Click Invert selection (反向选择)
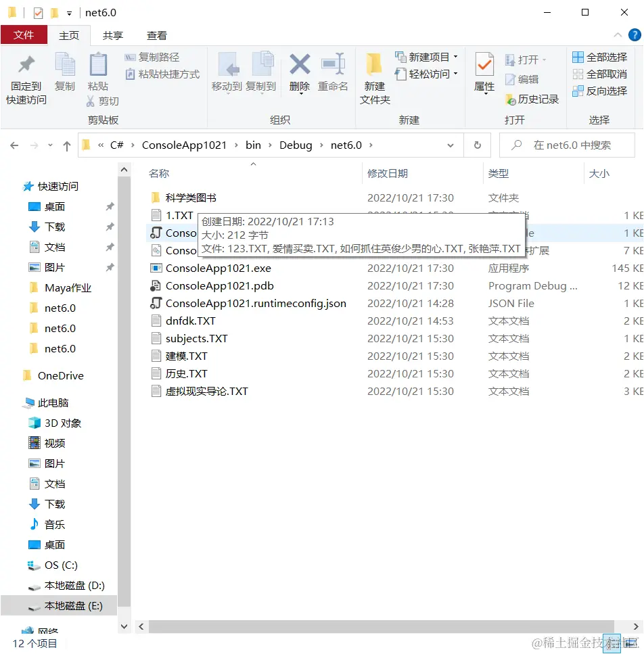Image resolution: width=644 pixels, height=654 pixels. point(600,91)
